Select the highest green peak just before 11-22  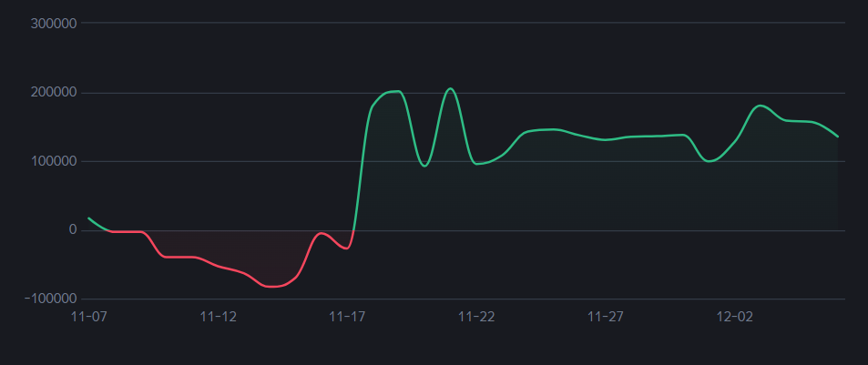[450, 88]
